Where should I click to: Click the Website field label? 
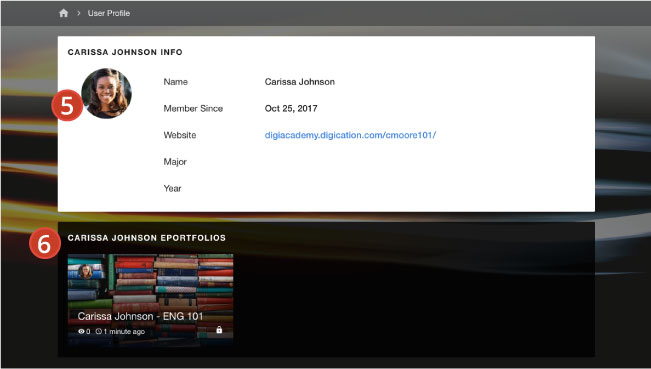tap(180, 135)
